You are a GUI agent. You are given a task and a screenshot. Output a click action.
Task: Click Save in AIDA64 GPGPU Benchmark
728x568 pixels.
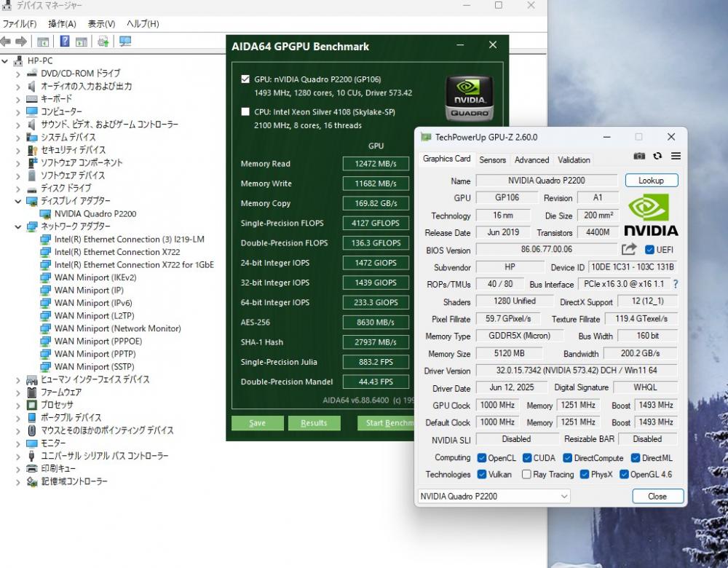257,422
